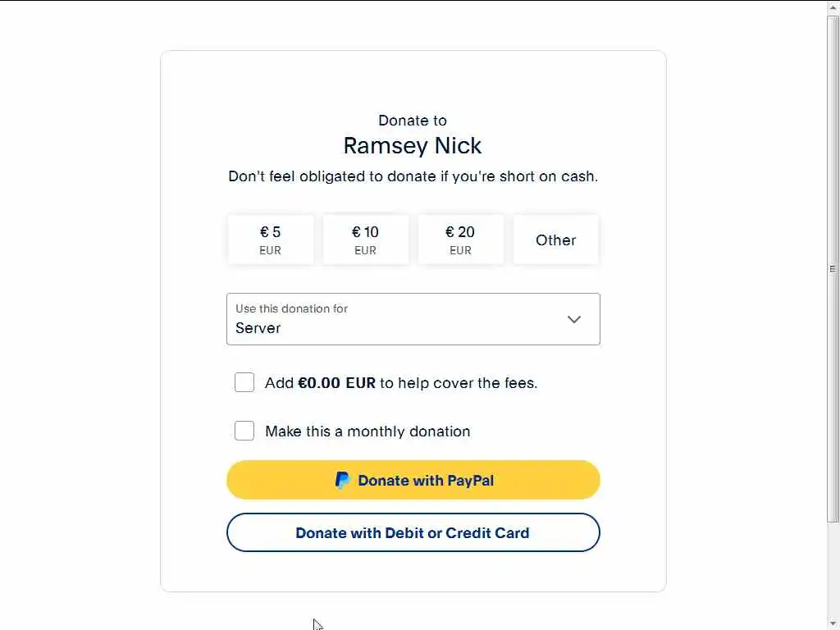
Task: Click the 'Donate to' heading text
Action: pos(413,121)
